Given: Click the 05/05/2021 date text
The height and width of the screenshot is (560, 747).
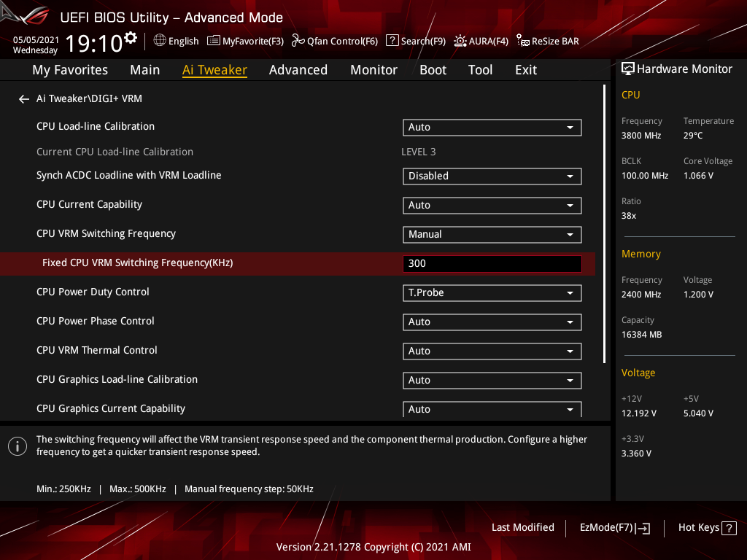Looking at the screenshot, I should click(x=36, y=40).
